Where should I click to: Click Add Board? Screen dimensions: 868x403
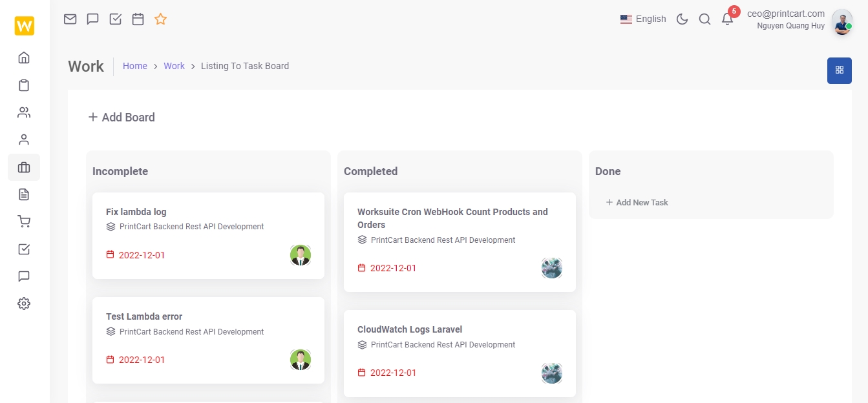[122, 117]
